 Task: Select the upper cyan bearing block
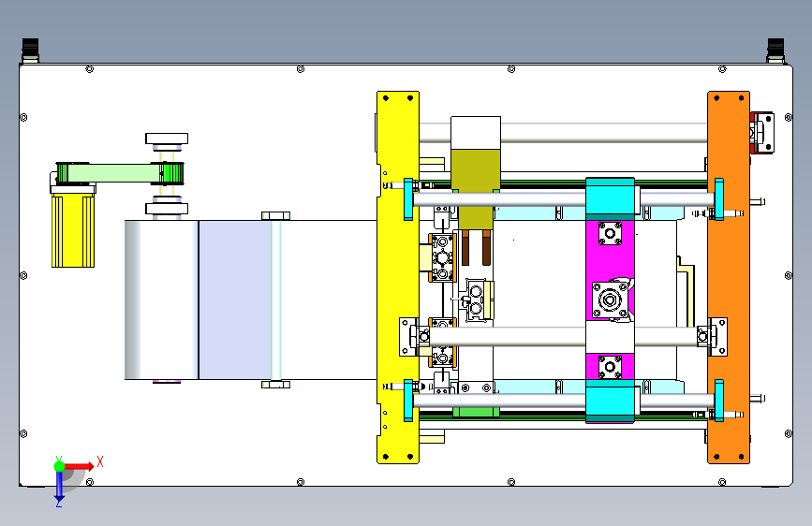pos(610,198)
